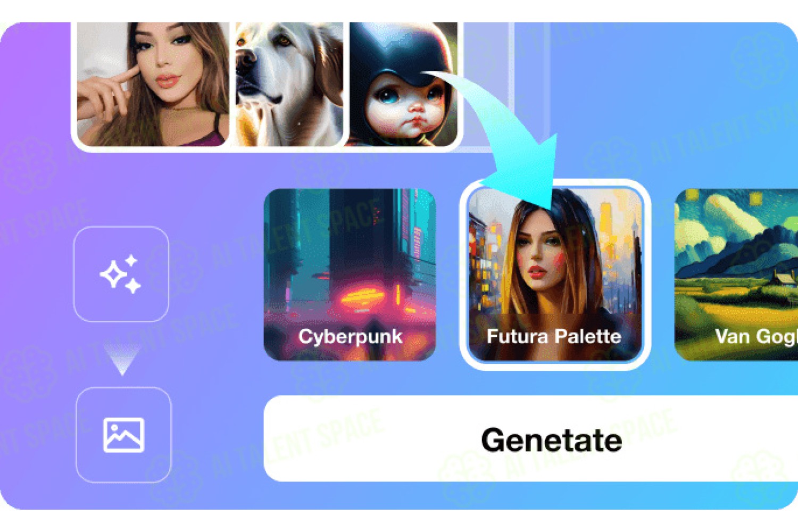Click the neon orange sign in Cyberpunk artwork
The height and width of the screenshot is (532, 798).
click(362, 295)
